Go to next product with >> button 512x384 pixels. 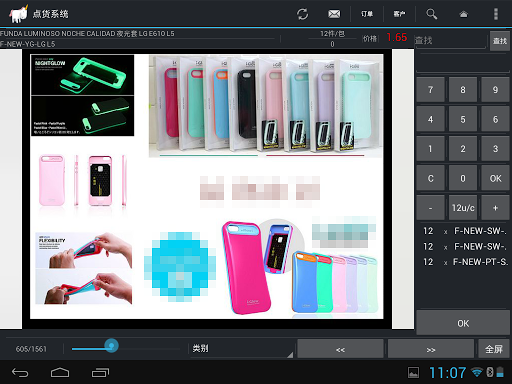431,349
